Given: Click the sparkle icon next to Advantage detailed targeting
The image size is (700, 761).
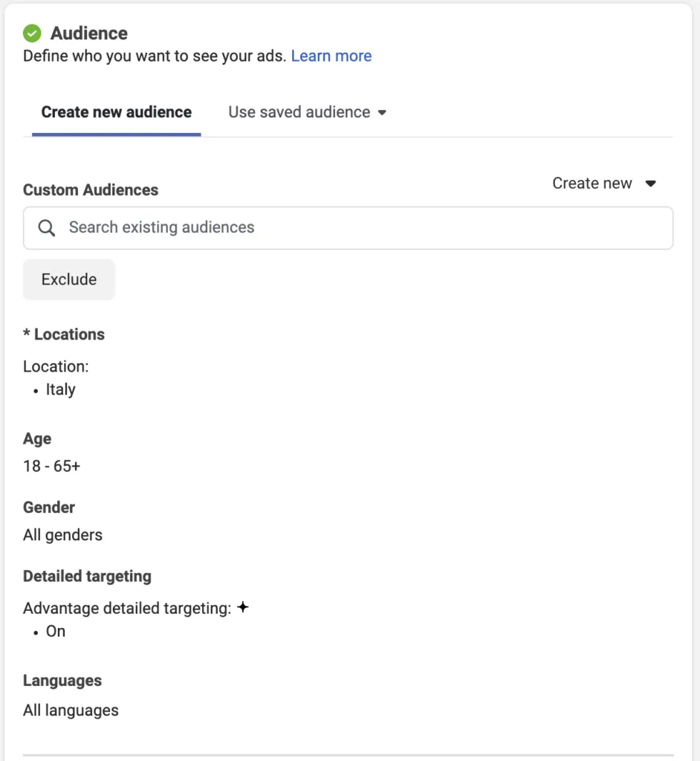Looking at the screenshot, I should (x=244, y=607).
